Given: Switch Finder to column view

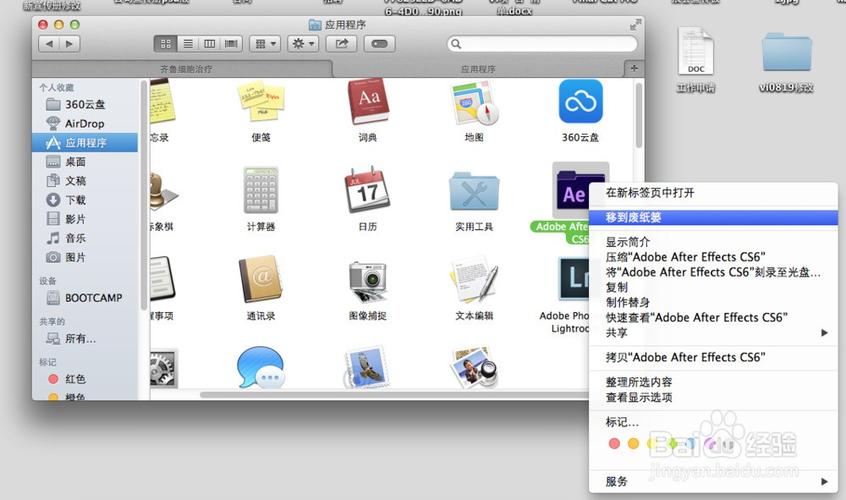Looking at the screenshot, I should click(x=209, y=44).
